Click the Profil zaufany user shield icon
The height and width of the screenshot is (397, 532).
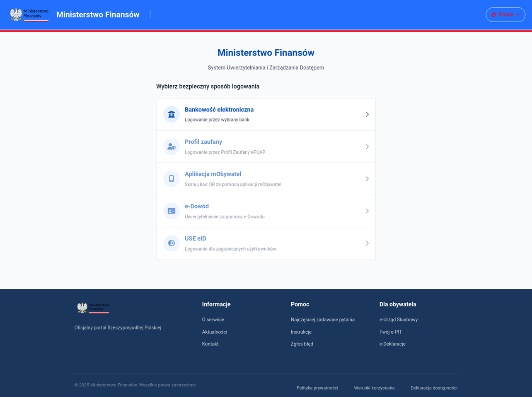tap(171, 147)
